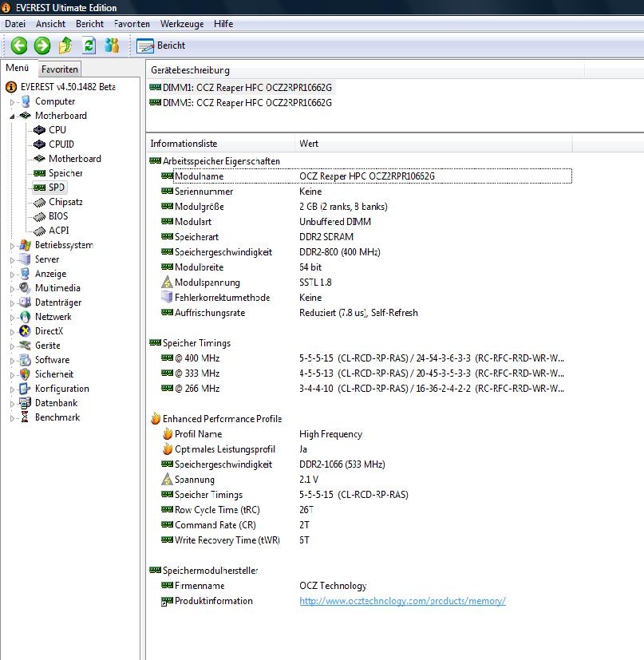The height and width of the screenshot is (660, 644).
Task: Select the SPD item in the tree
Action: [x=49, y=188]
